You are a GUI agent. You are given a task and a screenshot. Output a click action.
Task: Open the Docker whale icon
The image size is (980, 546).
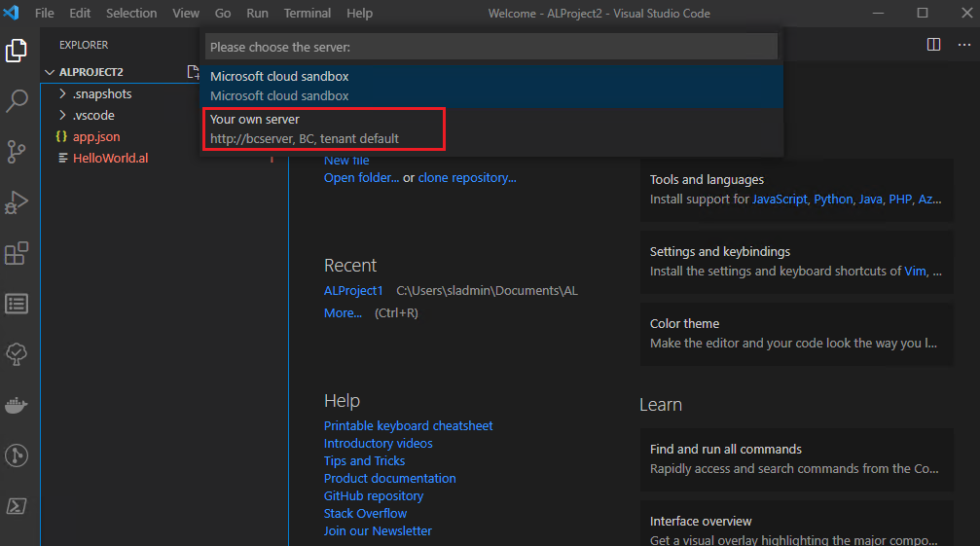pyautogui.click(x=17, y=406)
